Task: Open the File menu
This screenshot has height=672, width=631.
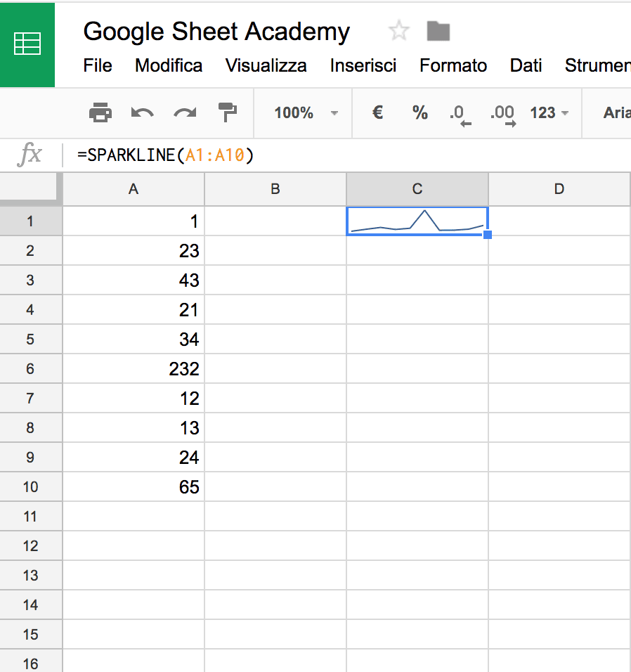Action: click(x=98, y=65)
